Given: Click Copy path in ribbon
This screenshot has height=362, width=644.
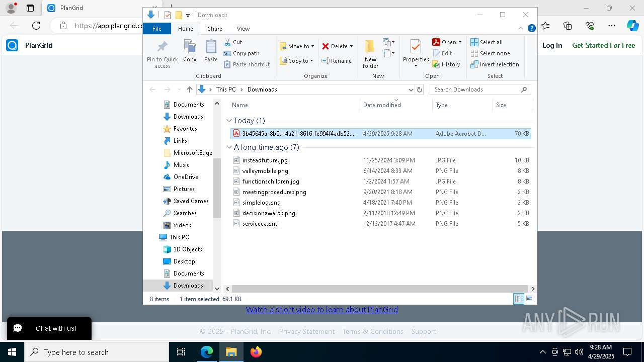Looking at the screenshot, I should point(242,53).
